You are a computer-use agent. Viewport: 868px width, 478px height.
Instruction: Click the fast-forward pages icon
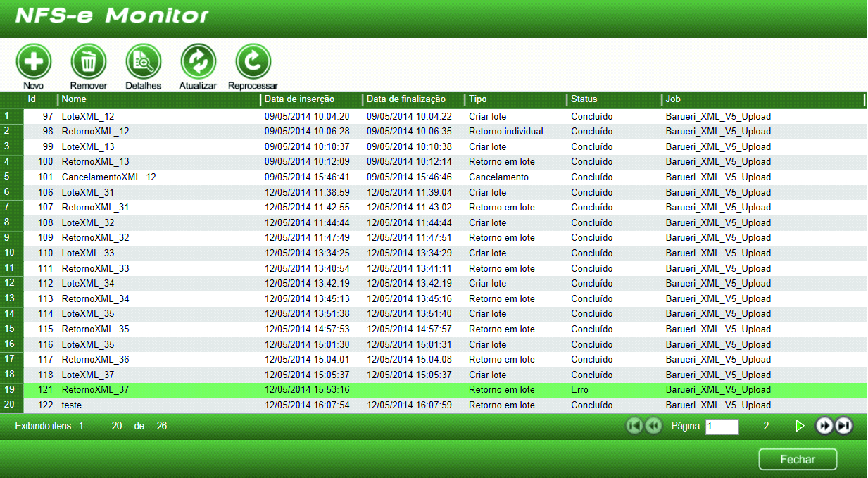click(x=824, y=426)
